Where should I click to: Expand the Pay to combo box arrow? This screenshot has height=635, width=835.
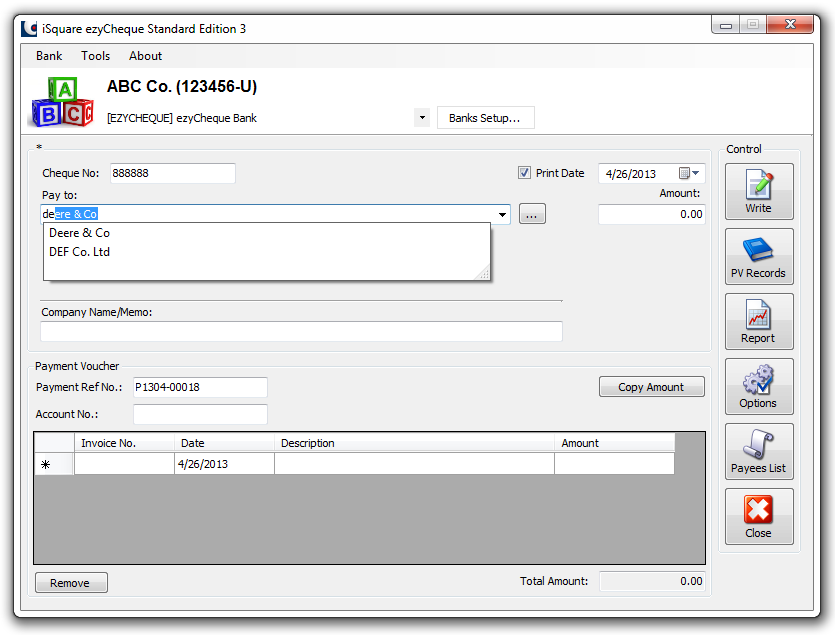pos(502,214)
